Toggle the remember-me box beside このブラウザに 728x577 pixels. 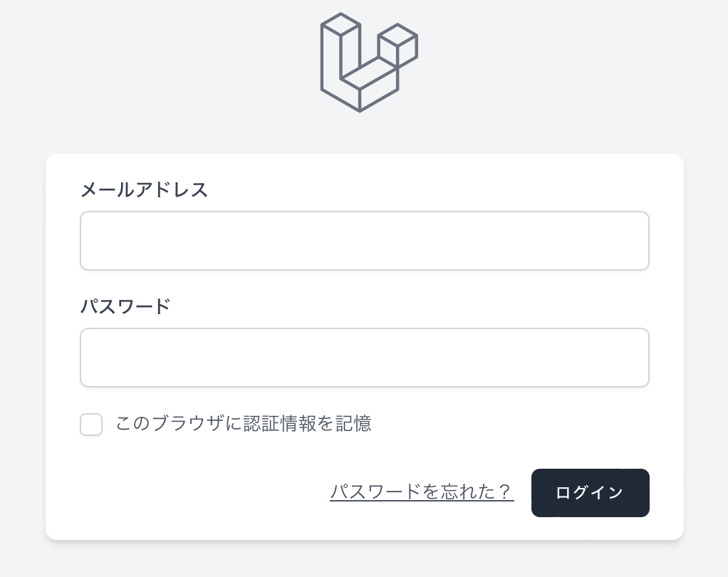pos(91,425)
